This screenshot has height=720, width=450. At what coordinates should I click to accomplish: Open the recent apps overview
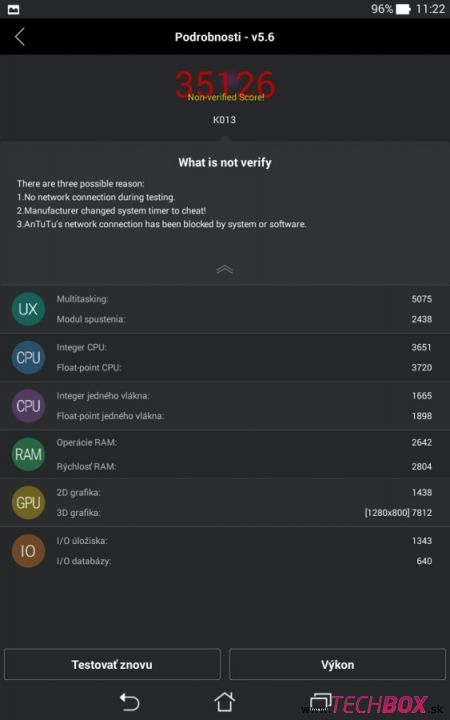tap(321, 701)
